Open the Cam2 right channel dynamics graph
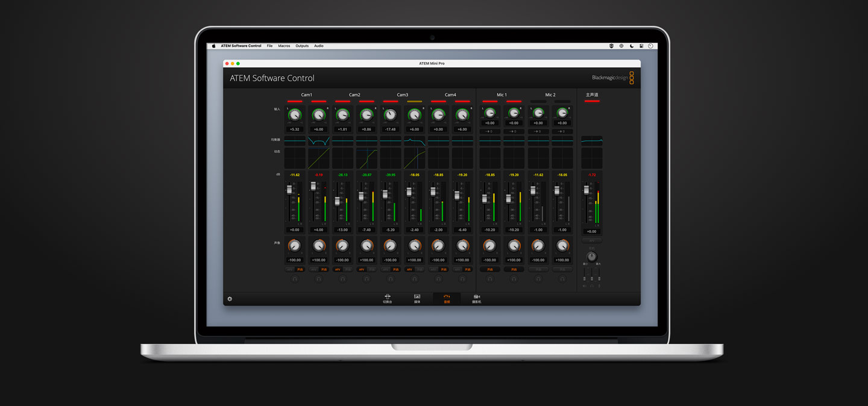 [366, 159]
